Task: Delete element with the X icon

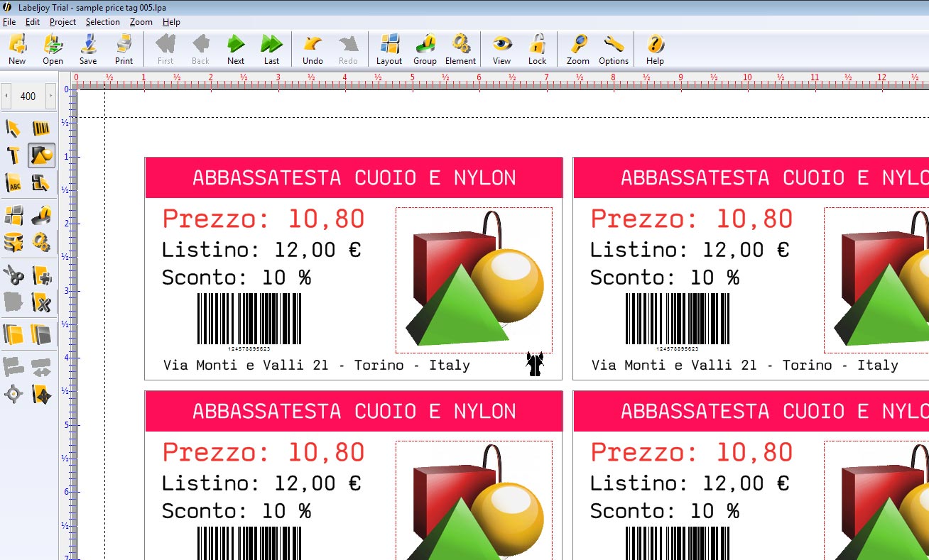Action: [x=41, y=302]
